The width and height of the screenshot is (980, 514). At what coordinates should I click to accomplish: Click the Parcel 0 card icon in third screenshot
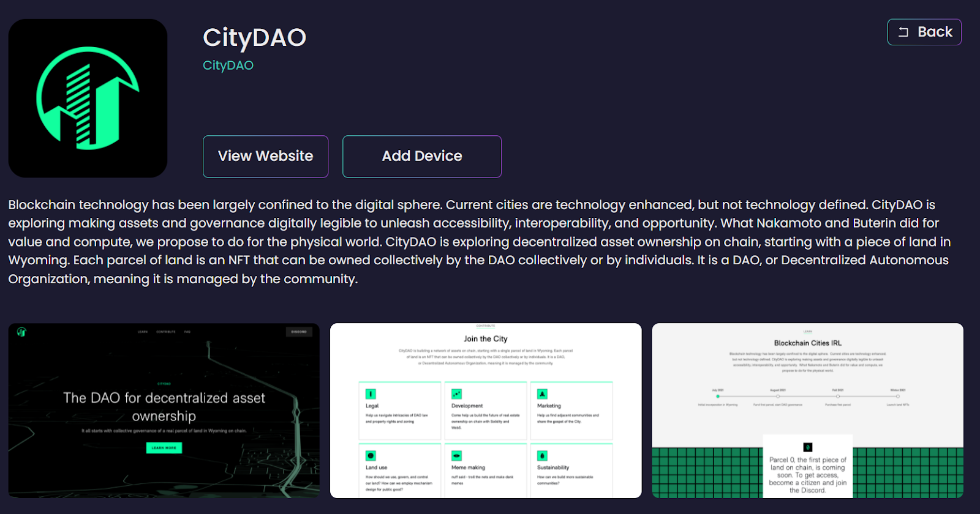[807, 447]
